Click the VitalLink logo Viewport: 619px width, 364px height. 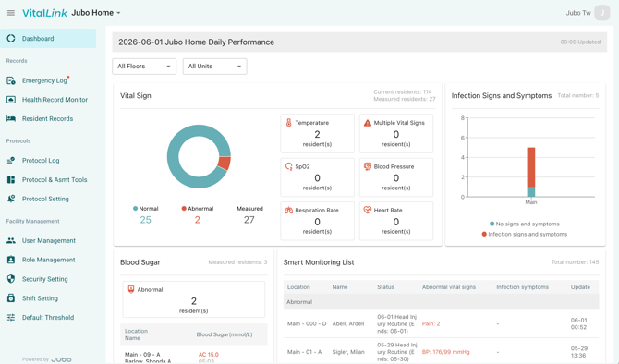[44, 13]
